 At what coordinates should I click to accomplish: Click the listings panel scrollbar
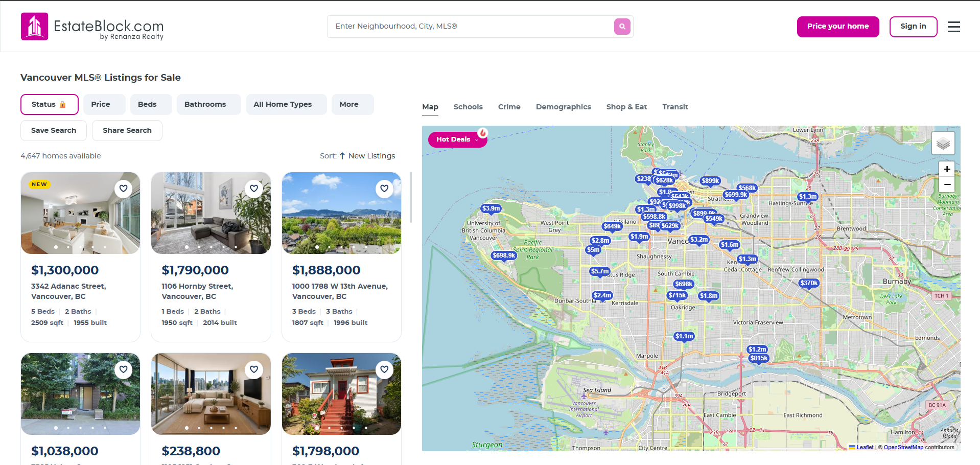point(411,197)
